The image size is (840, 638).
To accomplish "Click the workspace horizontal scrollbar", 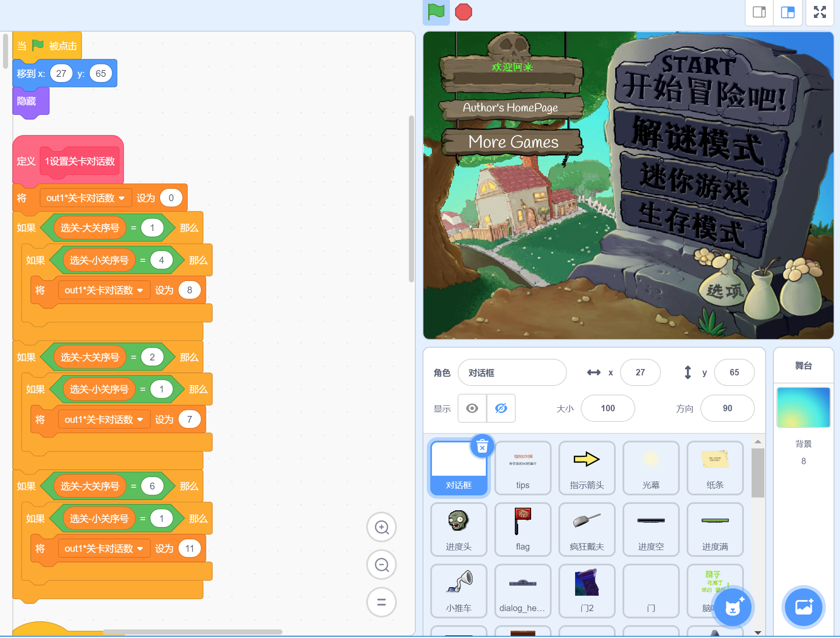I will pyautogui.click(x=192, y=632).
